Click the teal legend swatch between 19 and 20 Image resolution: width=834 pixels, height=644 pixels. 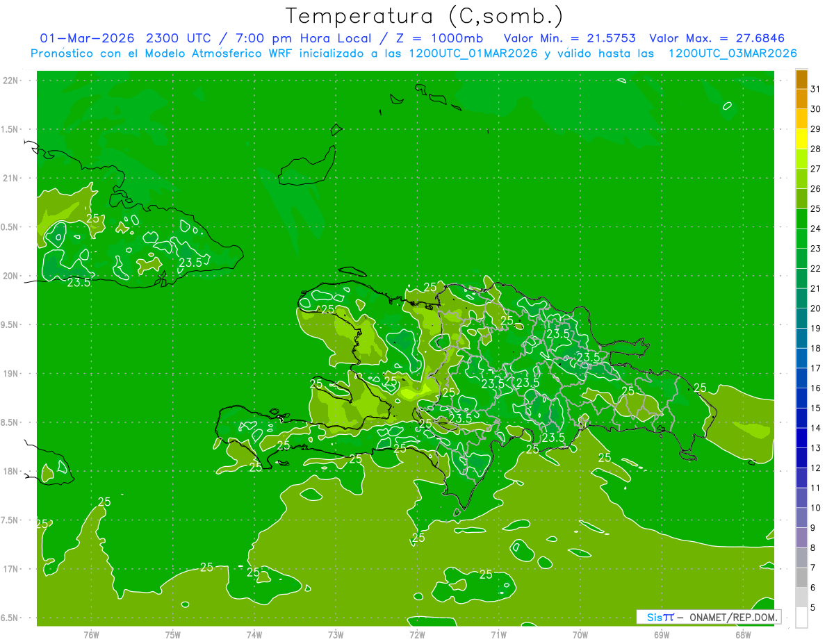[x=801, y=318]
